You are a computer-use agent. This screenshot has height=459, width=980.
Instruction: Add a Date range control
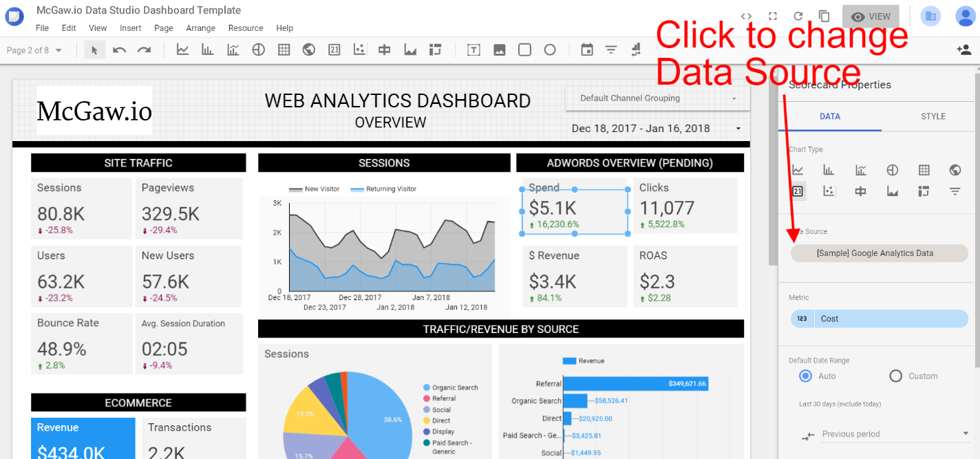[586, 50]
